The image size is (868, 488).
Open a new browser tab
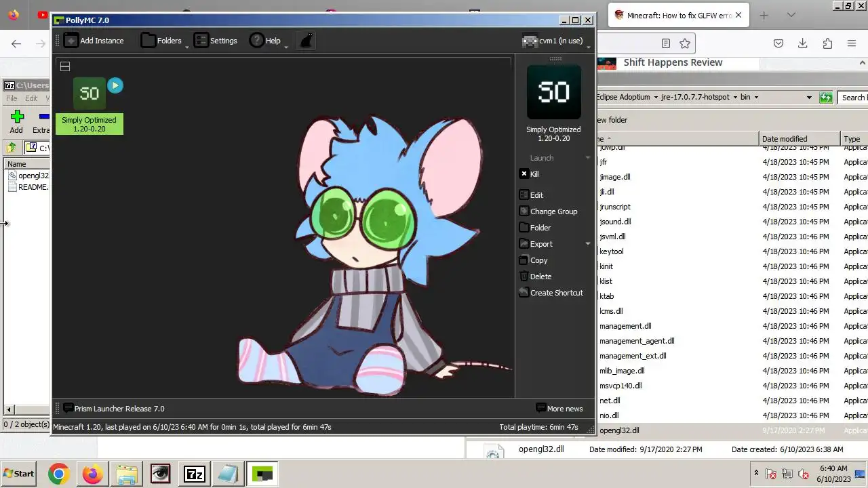[x=764, y=15]
